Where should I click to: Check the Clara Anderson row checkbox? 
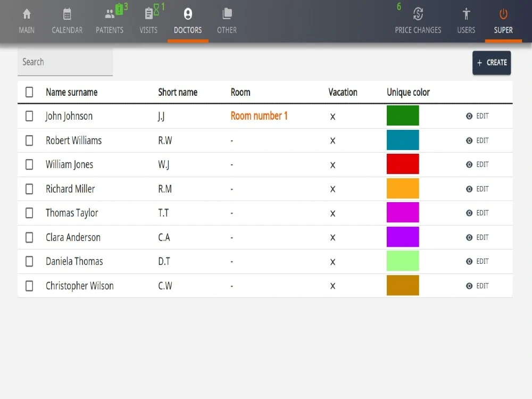pyautogui.click(x=29, y=237)
